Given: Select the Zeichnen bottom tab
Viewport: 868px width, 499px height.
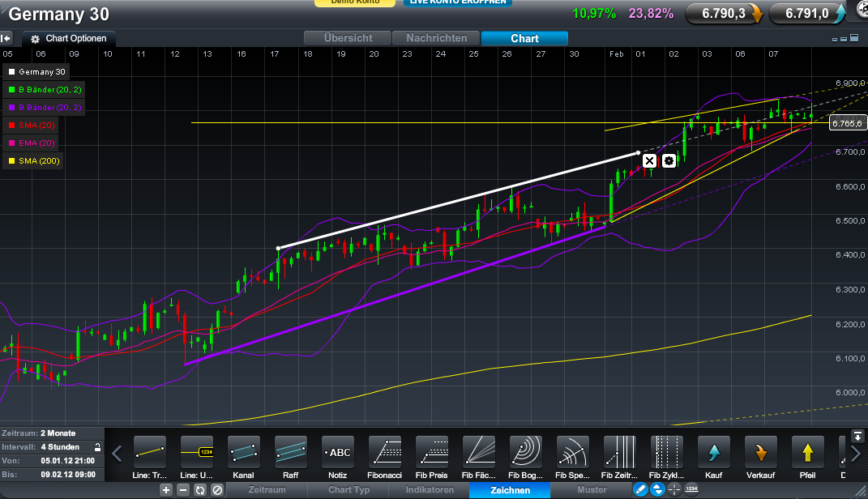Looking at the screenshot, I should [510, 490].
